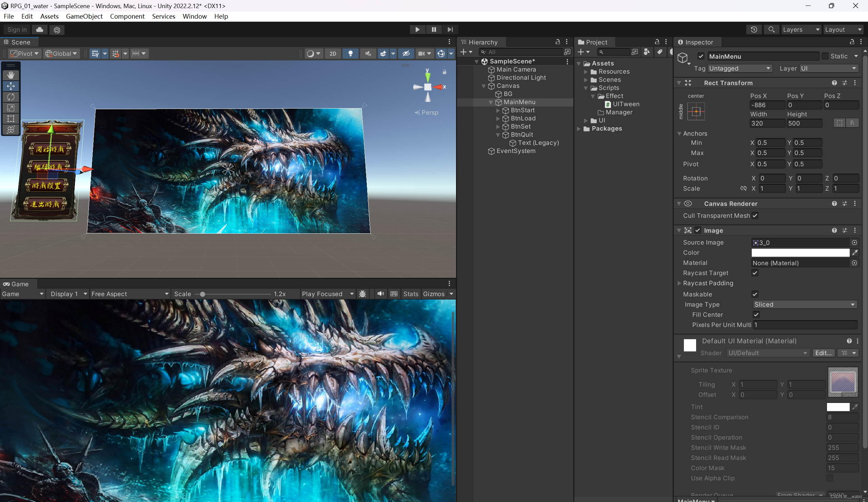
Task: Toggle Scene Gizmos sphere icon
Action: pyautogui.click(x=441, y=53)
